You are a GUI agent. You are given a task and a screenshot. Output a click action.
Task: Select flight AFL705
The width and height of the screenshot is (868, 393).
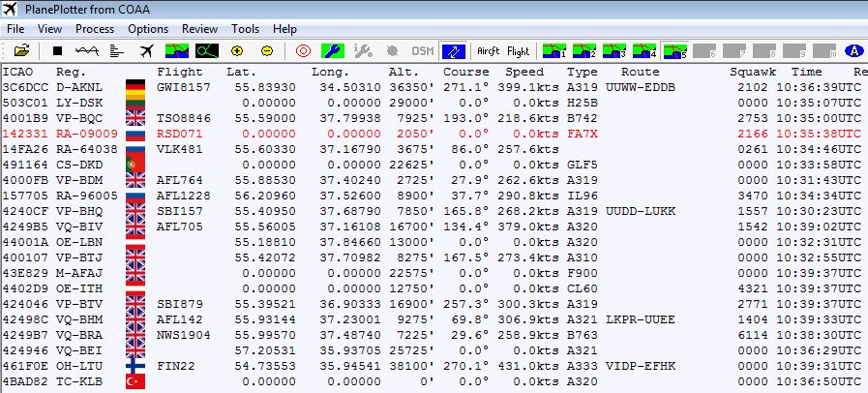180,227
